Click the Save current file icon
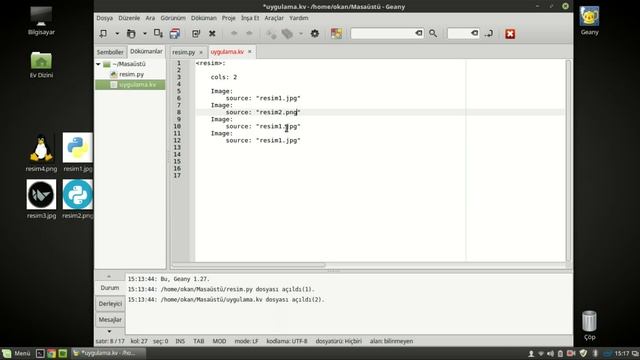This screenshot has height=360, width=640. pyautogui.click(x=158, y=34)
